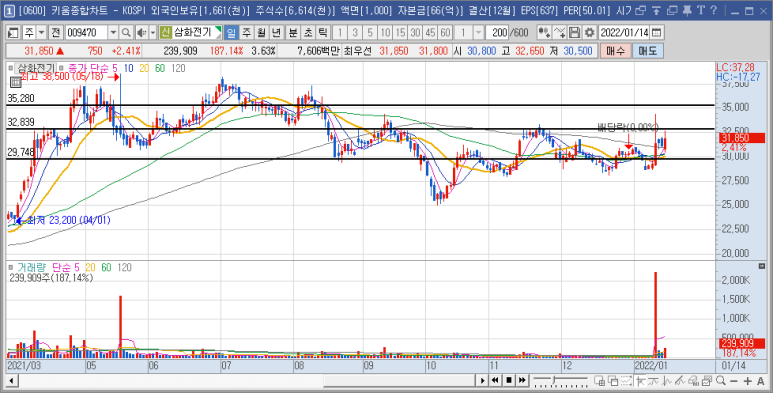The width and height of the screenshot is (773, 393).
Task: Click the 매도 sell button
Action: [647, 51]
